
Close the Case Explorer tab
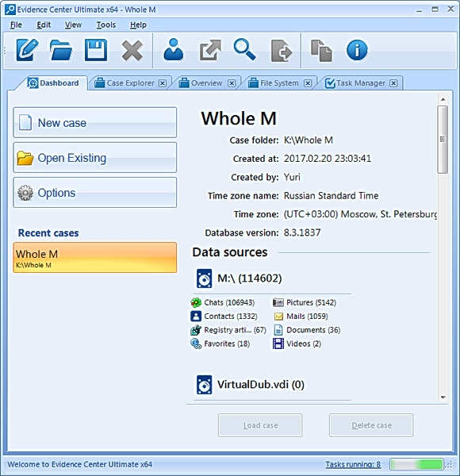[163, 83]
